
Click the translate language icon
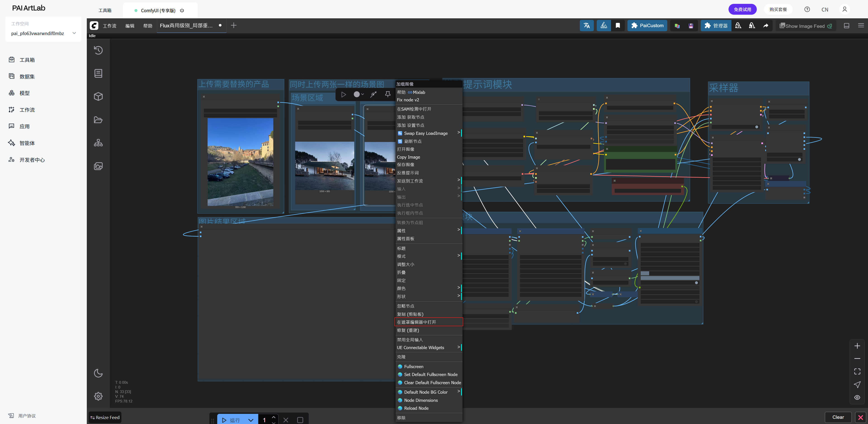point(586,26)
